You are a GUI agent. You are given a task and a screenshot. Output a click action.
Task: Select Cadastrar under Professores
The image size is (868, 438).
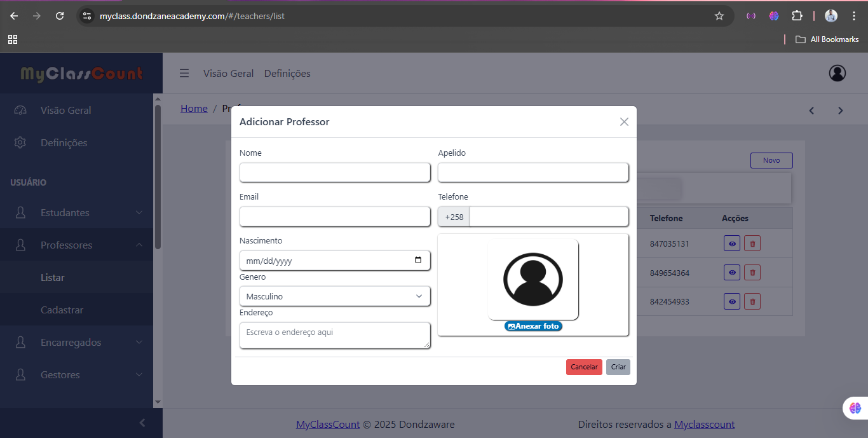[x=62, y=310]
